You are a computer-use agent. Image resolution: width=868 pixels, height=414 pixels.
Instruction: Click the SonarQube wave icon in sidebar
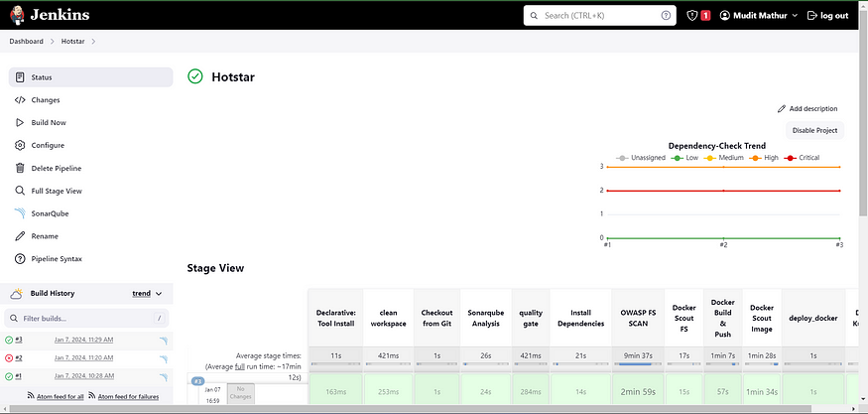click(x=20, y=213)
